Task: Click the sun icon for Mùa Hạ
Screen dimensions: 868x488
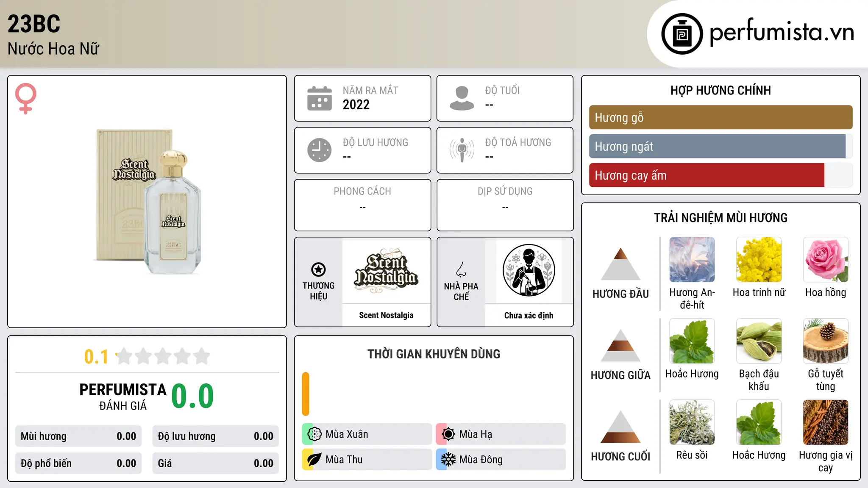Action: point(448,434)
